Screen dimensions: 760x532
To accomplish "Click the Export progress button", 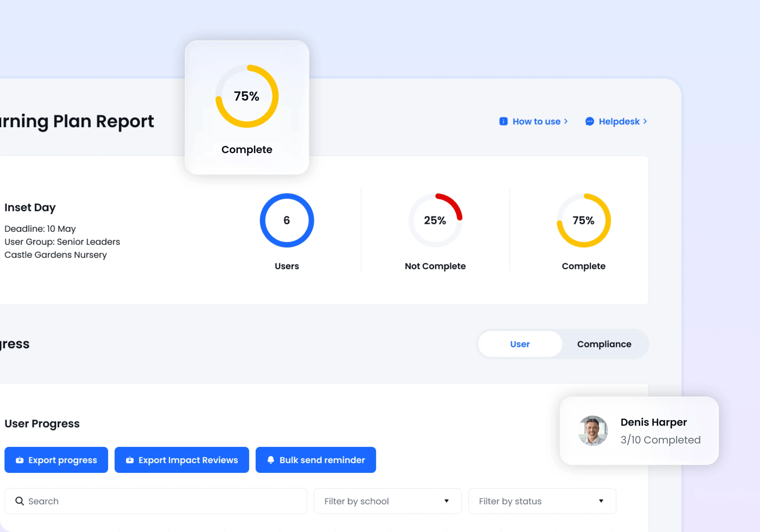I will [x=56, y=460].
